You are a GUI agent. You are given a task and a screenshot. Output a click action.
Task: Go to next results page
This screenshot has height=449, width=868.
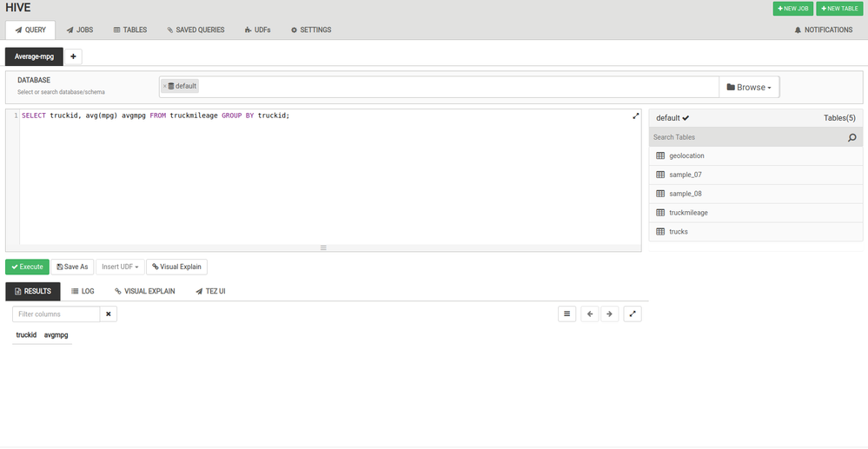609,314
